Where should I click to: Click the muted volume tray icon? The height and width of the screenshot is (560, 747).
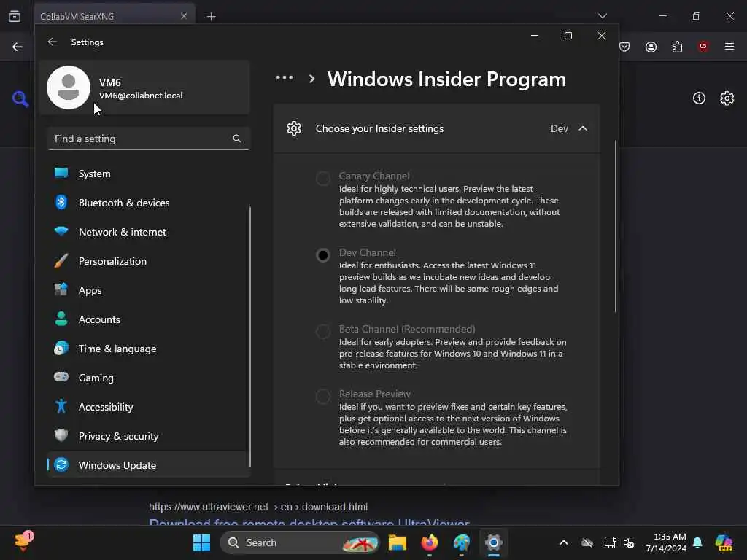click(x=629, y=542)
